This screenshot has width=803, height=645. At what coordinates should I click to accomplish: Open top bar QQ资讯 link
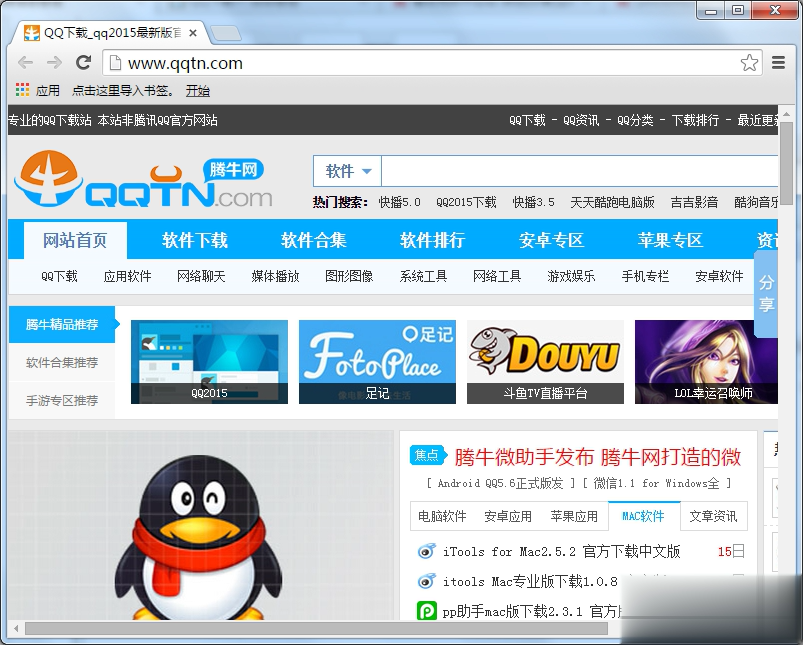pyautogui.click(x=581, y=120)
